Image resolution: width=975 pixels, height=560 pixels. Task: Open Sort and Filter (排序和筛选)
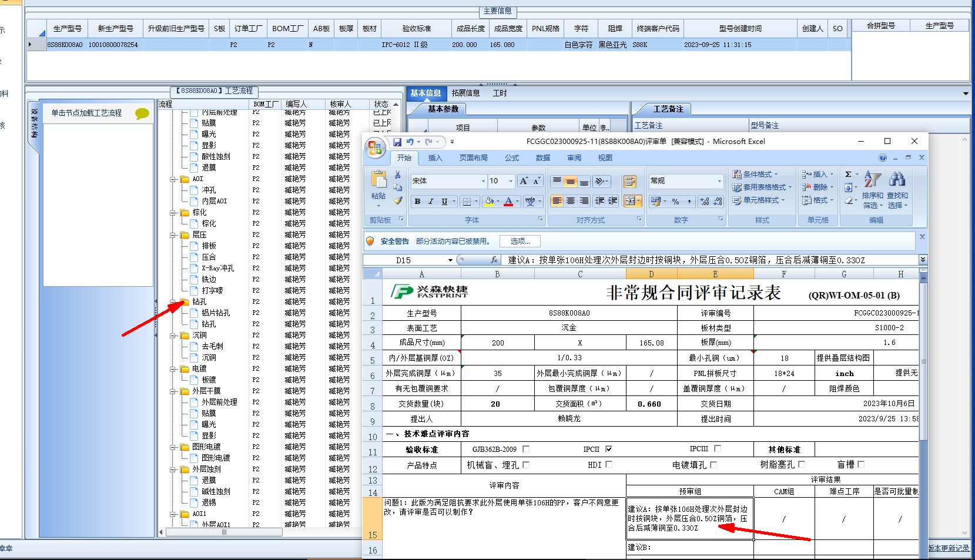click(x=873, y=191)
